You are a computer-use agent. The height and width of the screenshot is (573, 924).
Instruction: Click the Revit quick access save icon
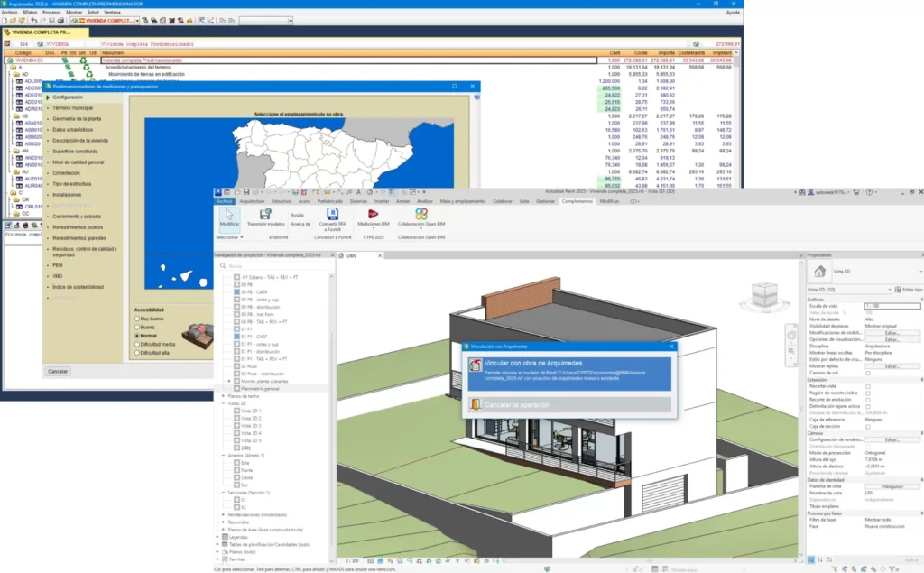246,192
